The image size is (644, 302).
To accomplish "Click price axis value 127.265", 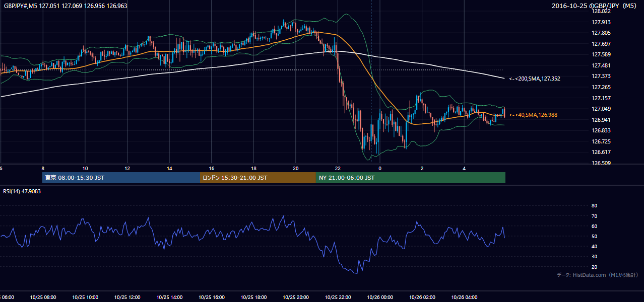I will tap(601, 87).
